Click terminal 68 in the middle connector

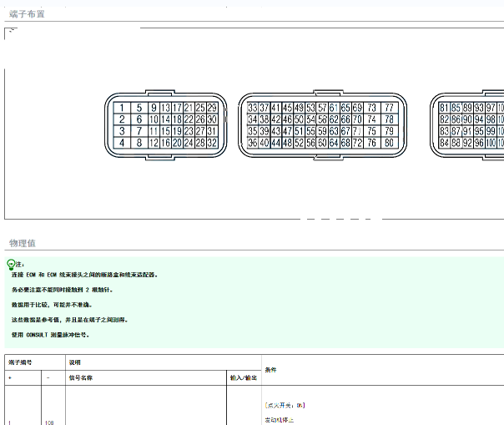[x=345, y=143]
